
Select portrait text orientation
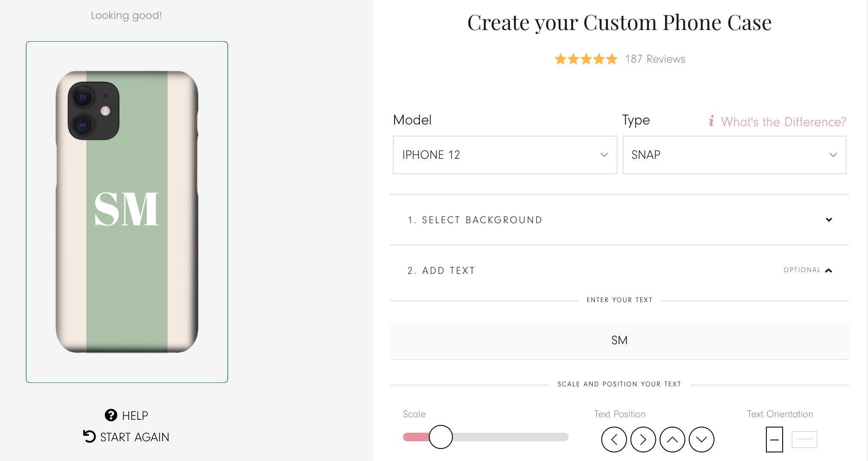tap(774, 440)
